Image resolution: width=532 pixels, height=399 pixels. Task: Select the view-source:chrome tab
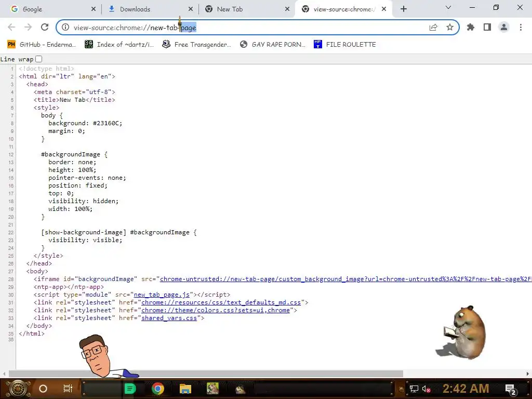click(343, 9)
